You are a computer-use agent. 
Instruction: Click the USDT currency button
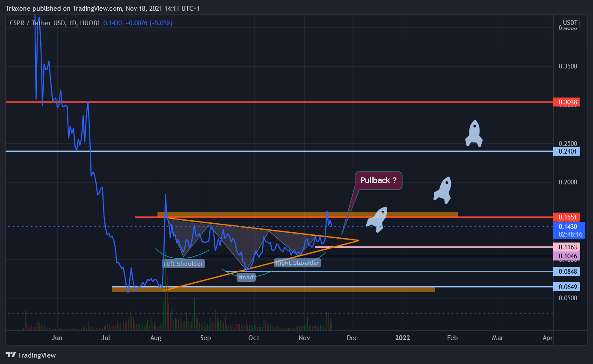[570, 23]
